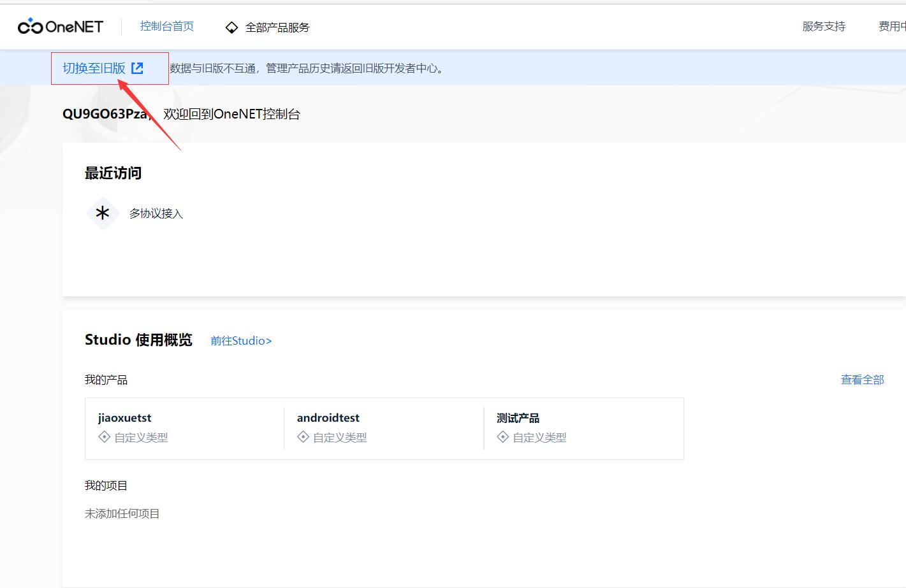Click the 欢迎回到OneNET控制台 greeting

click(x=232, y=114)
